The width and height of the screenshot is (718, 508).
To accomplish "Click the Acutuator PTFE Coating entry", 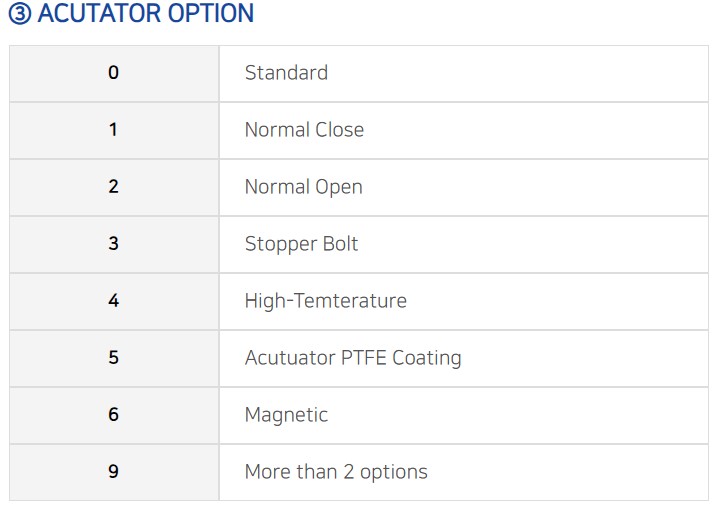I will (353, 358).
